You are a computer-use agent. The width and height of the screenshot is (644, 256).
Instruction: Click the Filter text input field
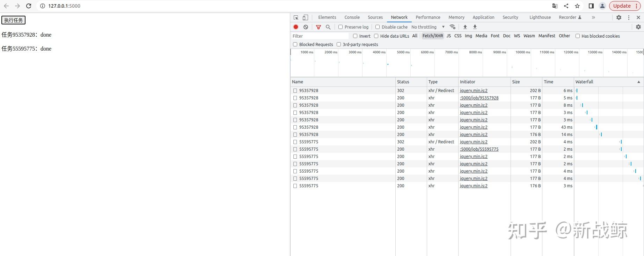pos(320,36)
